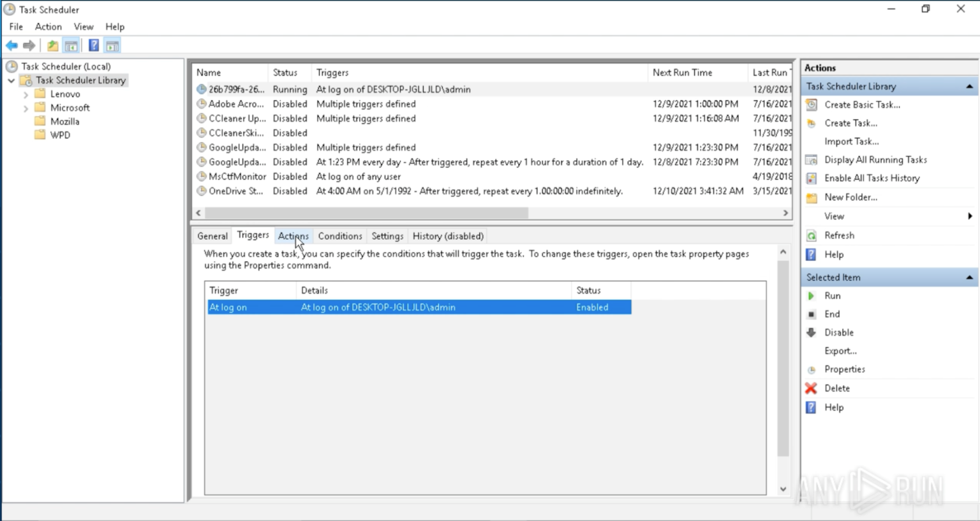Click Display All Running Tasks link
Screen dimensions: 980x521
click(x=875, y=159)
